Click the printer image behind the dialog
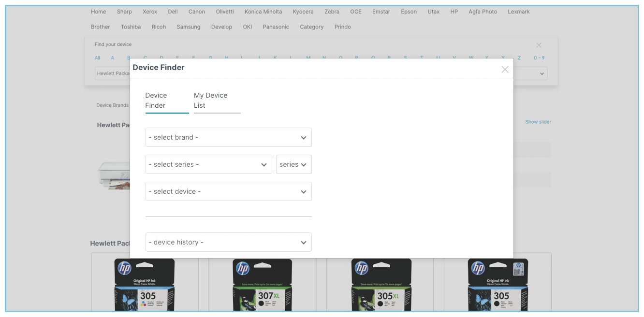 click(114, 175)
